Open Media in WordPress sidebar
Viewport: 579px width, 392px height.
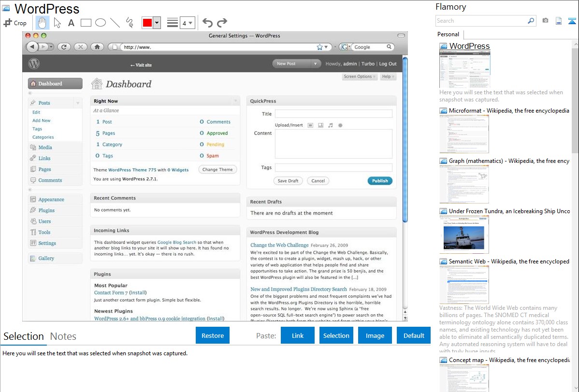(x=45, y=147)
